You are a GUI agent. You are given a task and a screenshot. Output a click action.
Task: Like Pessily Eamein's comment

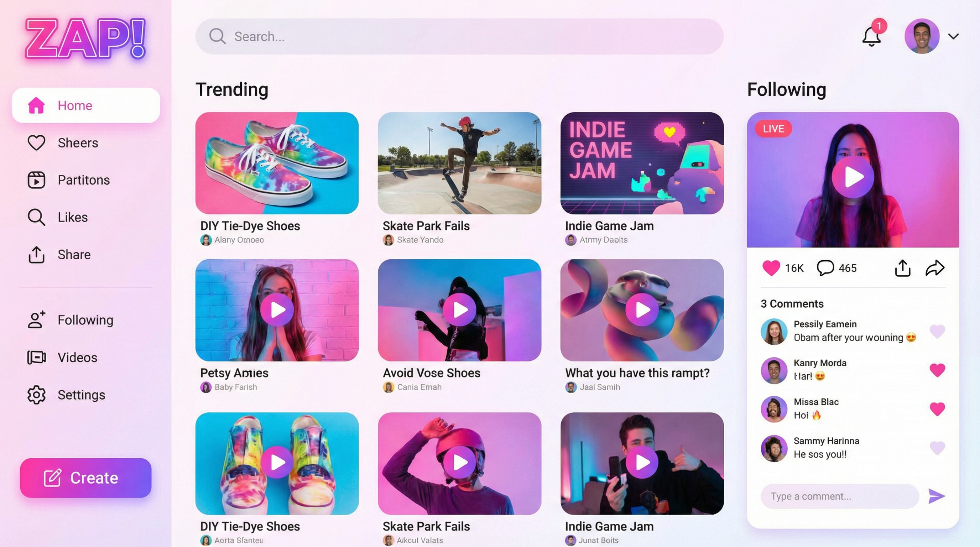(937, 331)
